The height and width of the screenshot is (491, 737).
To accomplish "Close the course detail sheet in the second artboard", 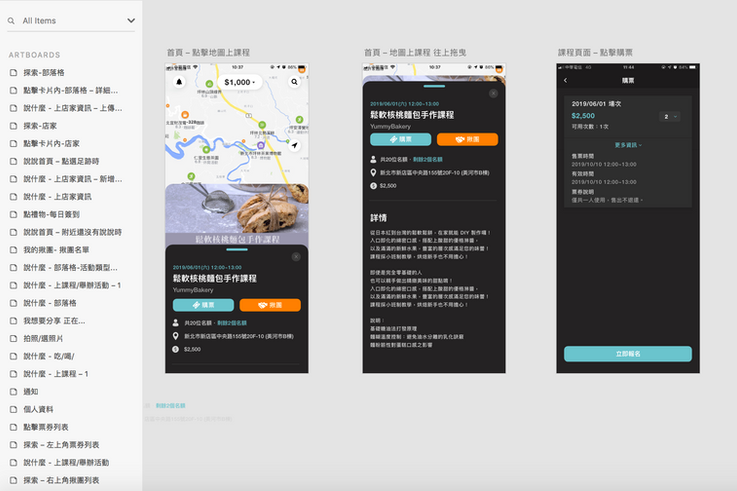I will pos(493,94).
